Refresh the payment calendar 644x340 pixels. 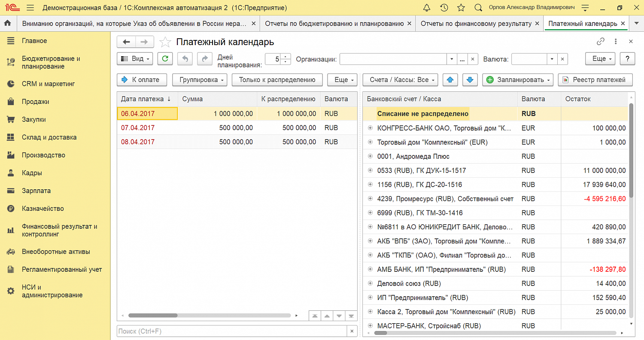pyautogui.click(x=165, y=59)
